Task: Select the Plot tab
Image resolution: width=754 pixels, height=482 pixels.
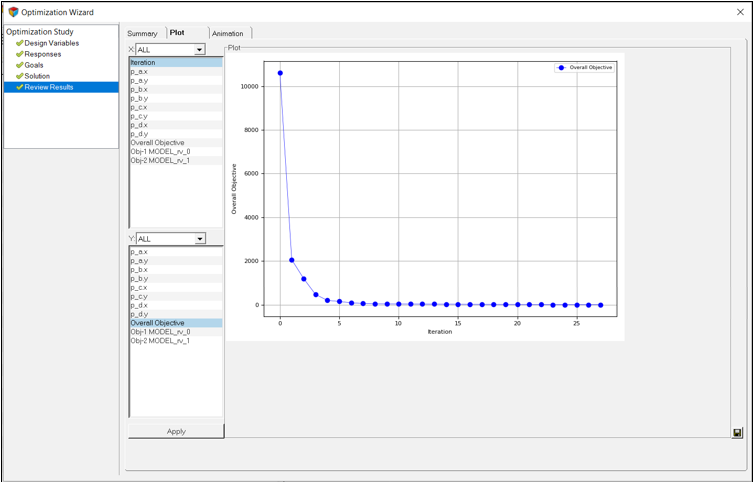Action: point(177,33)
